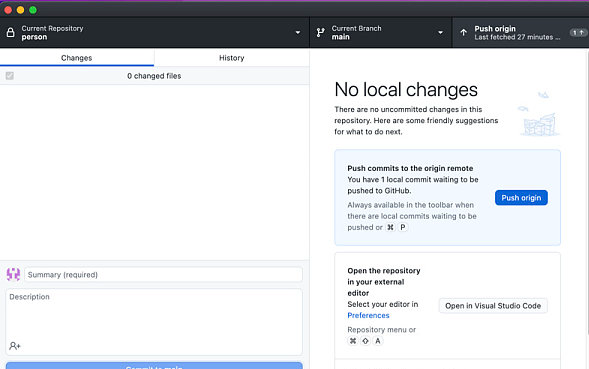Expand the Current Repository dropdown arrow
This screenshot has width=589, height=369.
point(298,33)
